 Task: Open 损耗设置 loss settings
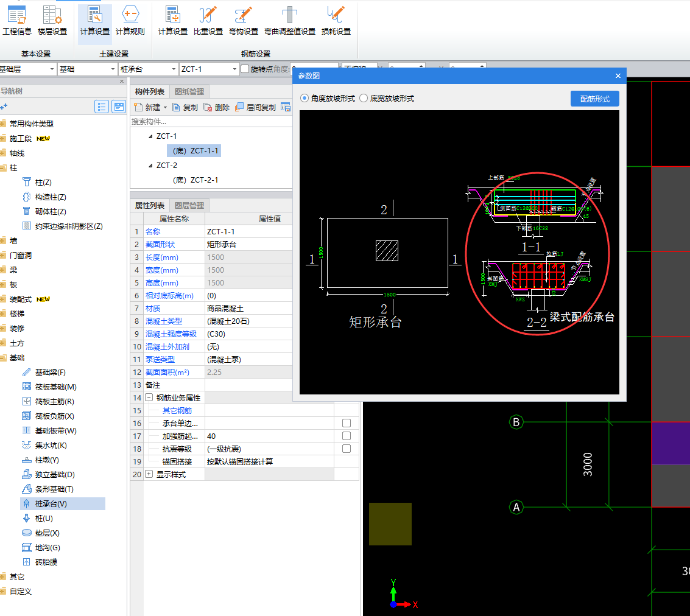coord(336,21)
